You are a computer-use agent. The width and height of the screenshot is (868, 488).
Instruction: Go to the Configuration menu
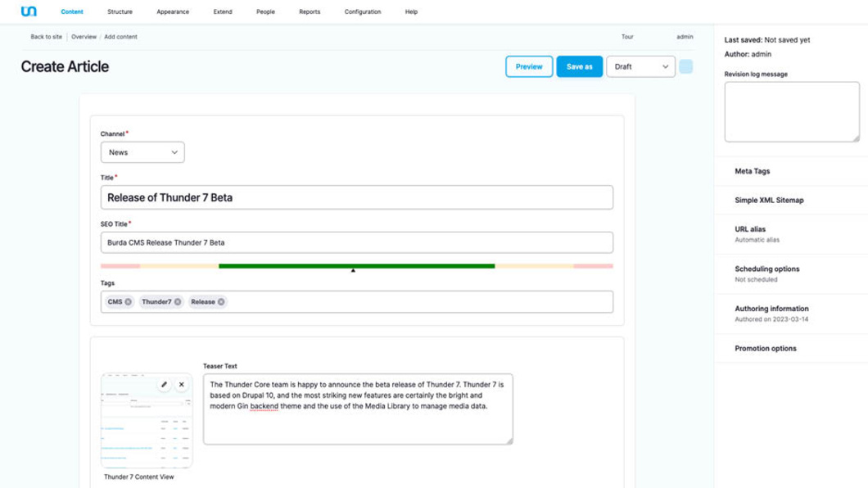(362, 12)
